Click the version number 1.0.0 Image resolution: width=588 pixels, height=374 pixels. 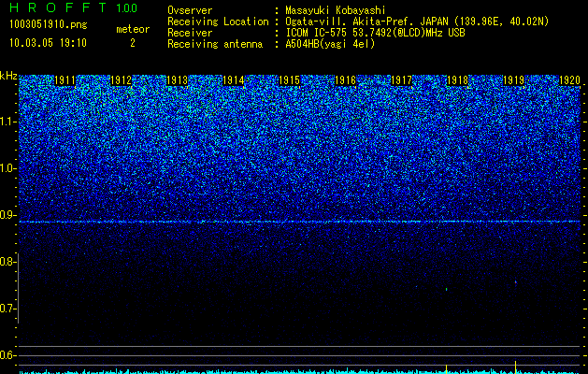pos(127,8)
